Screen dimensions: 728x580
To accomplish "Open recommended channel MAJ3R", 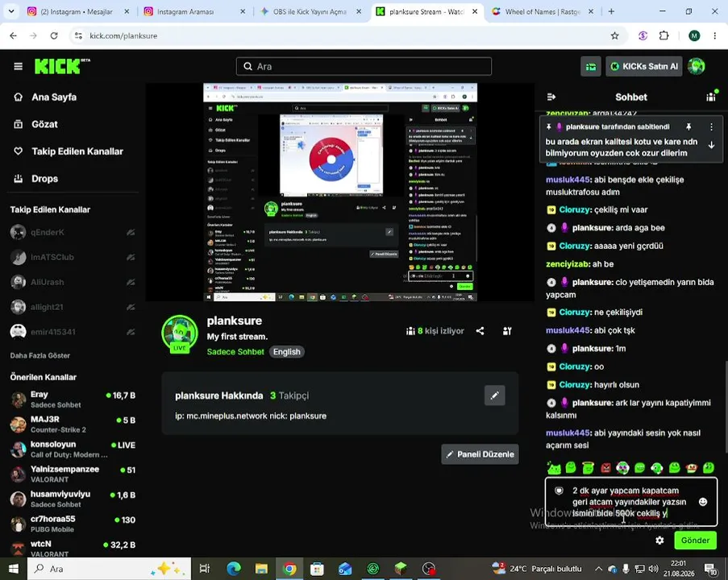I will tap(73, 424).
